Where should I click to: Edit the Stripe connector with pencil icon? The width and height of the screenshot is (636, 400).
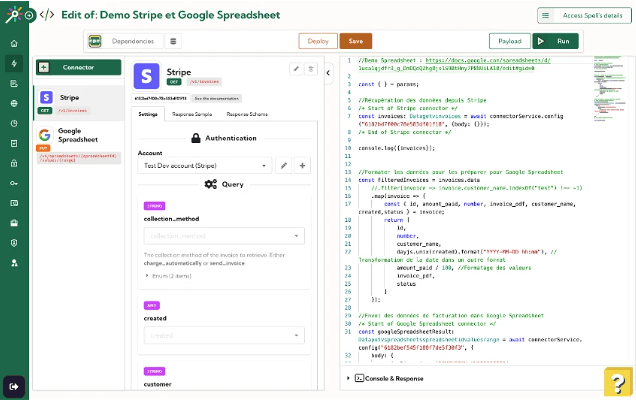coord(296,69)
